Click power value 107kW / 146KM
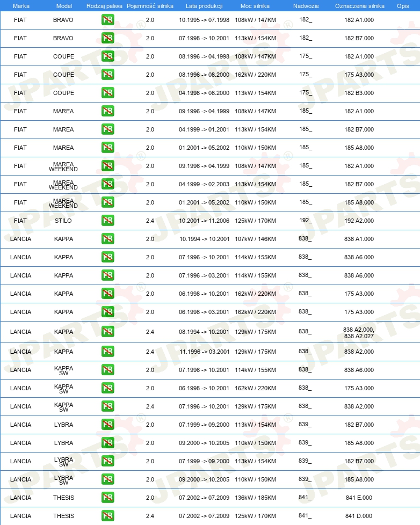The height and width of the screenshot is (525, 420). pos(256,239)
